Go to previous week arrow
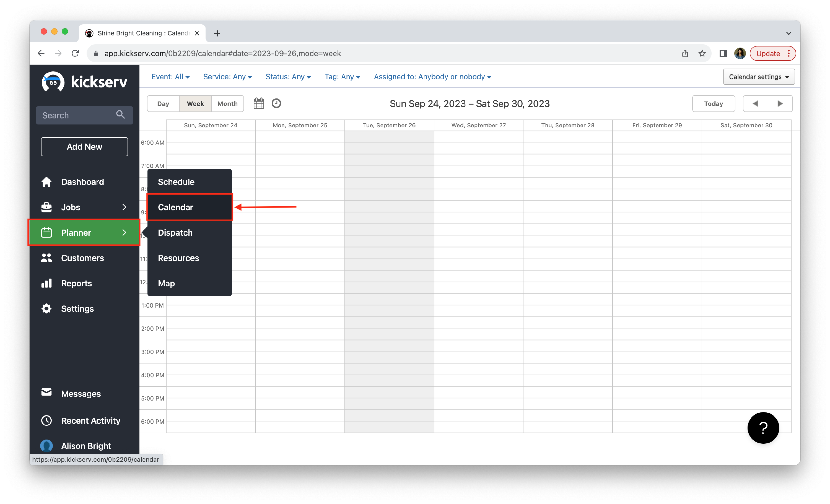 [x=755, y=103]
